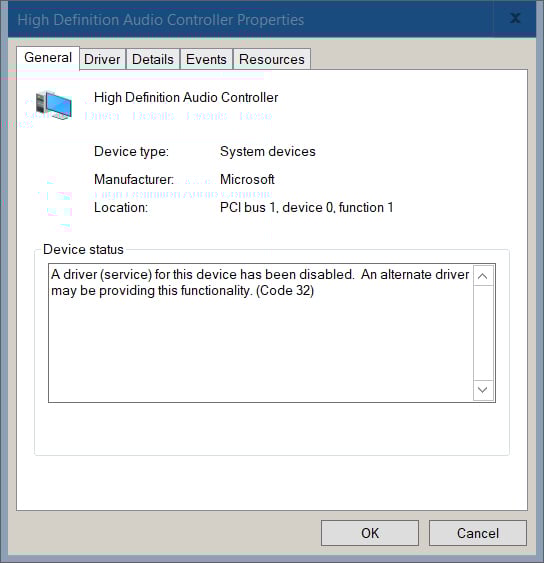Click the 'Location:' label
Screen dimensions: 544x563
click(x=121, y=207)
